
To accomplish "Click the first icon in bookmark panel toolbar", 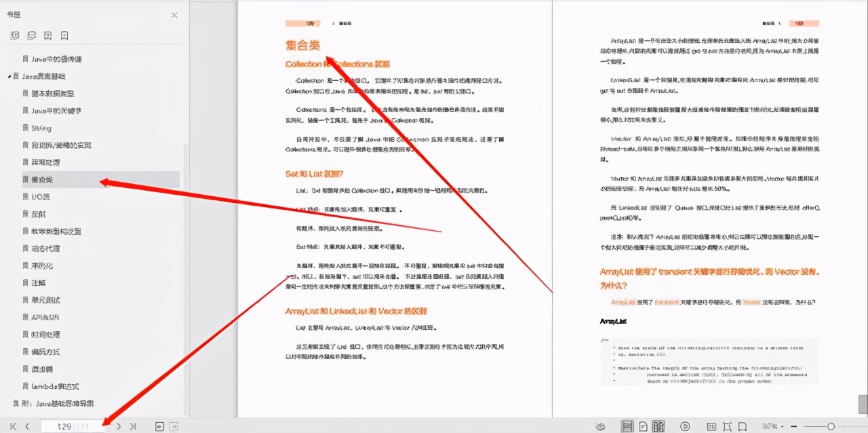I will 14,35.
